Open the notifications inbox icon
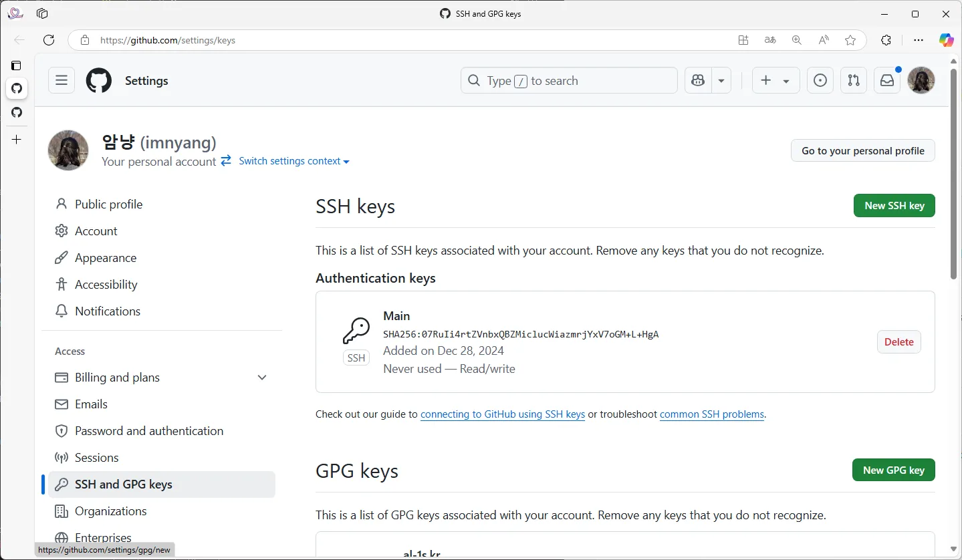This screenshot has width=962, height=560. tap(887, 80)
